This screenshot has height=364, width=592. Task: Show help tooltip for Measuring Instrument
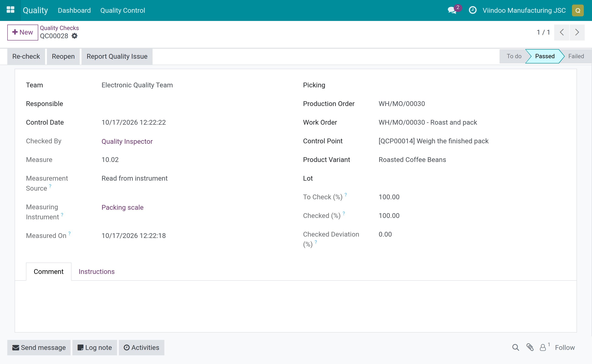(62, 215)
